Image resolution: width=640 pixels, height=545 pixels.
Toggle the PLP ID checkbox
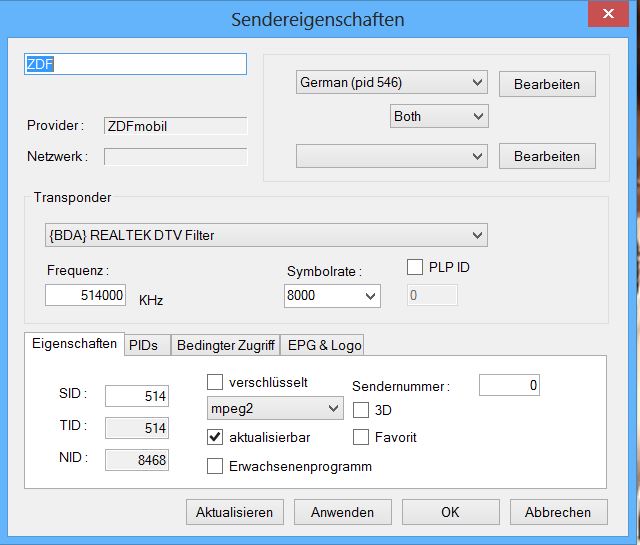(415, 267)
